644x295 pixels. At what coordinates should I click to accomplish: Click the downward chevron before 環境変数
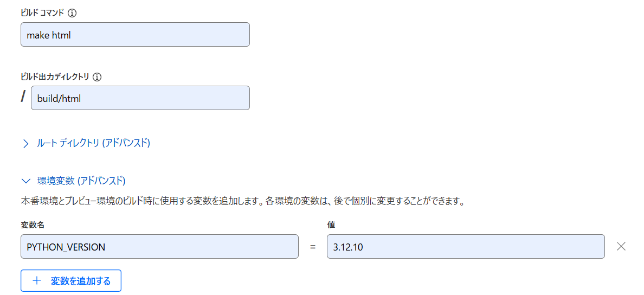(x=25, y=181)
